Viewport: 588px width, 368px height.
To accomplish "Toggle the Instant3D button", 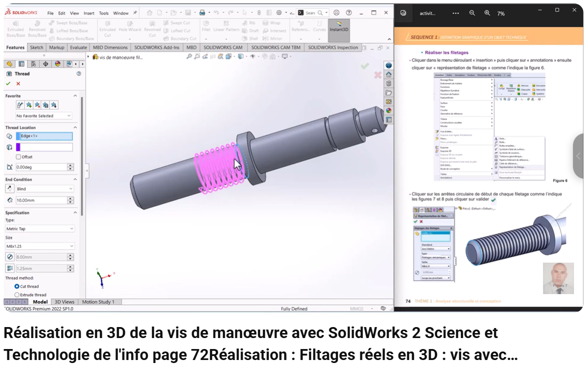I will coord(339,29).
